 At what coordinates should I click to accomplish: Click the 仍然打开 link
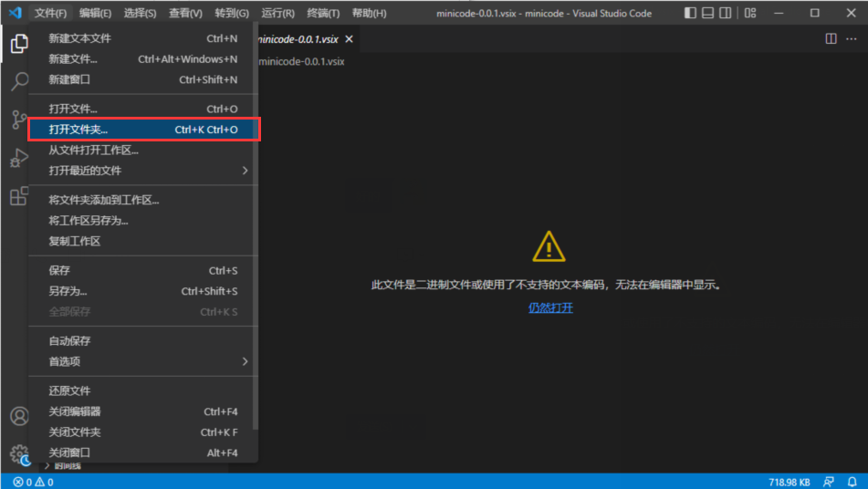(550, 307)
